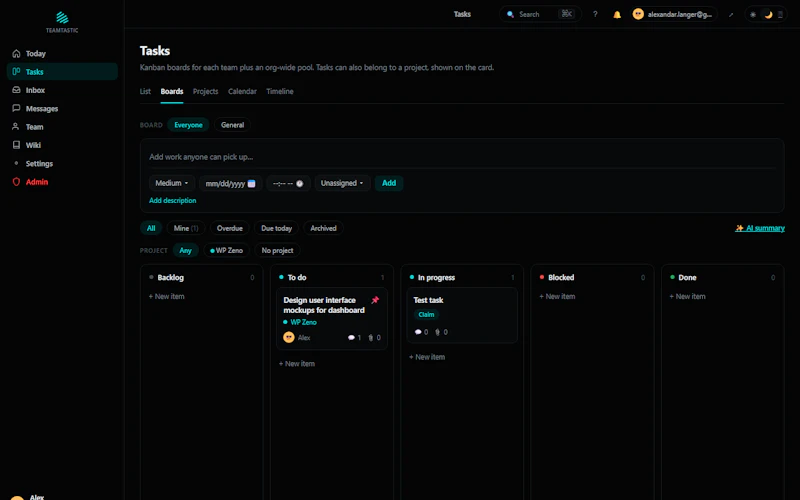Switch to the Projects tab
800x500 pixels.
206,91
